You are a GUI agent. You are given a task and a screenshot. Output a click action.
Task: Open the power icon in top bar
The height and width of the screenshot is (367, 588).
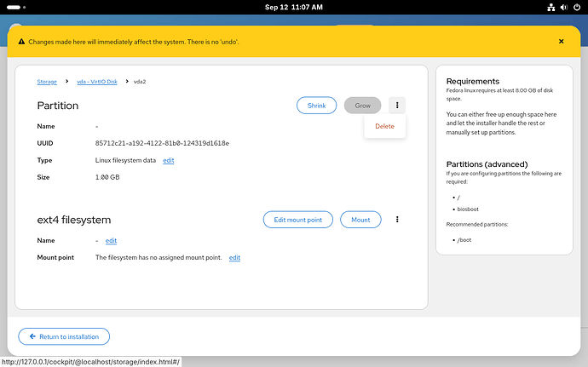pos(577,7)
